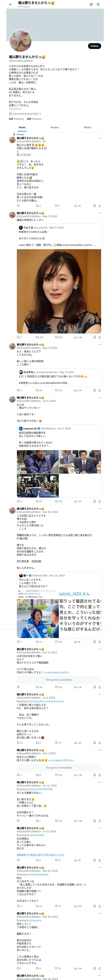The image size is (110, 980).
Task: Click Translate bio link
Action: [x=15, y=109]
